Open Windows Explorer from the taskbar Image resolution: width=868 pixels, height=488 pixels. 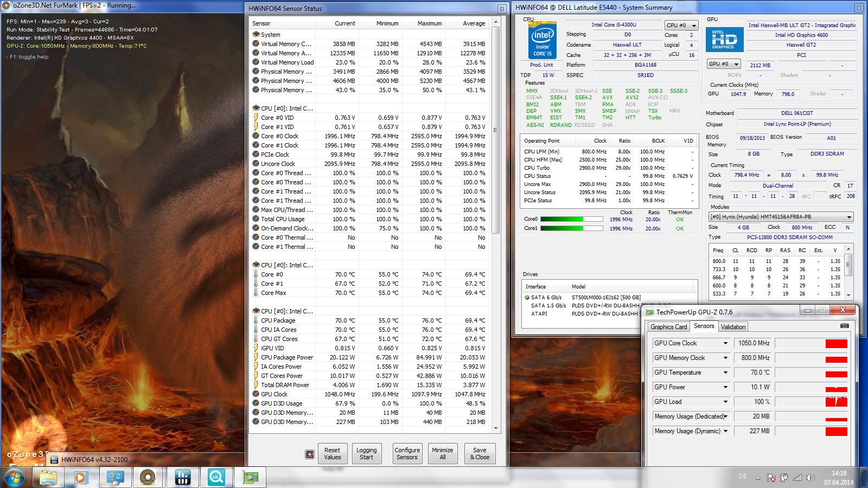48,478
